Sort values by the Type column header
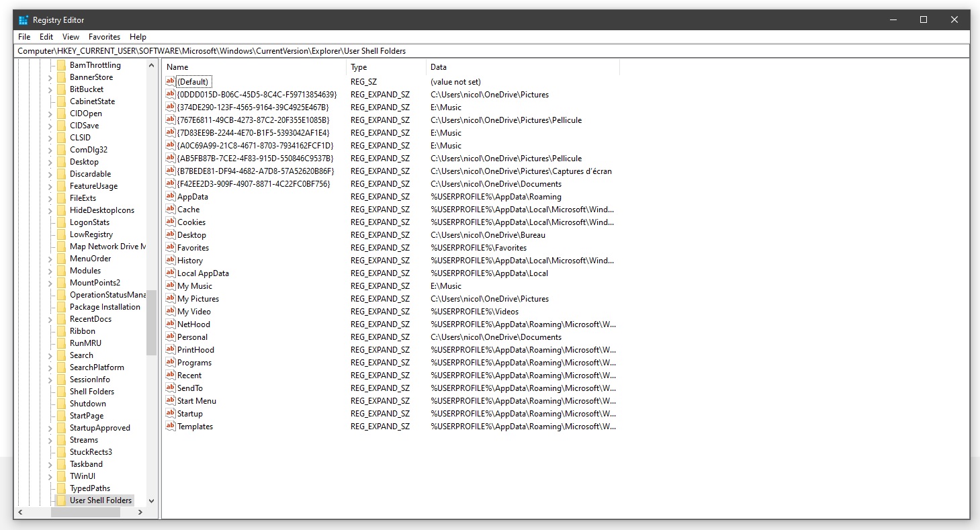Image resolution: width=980 pixels, height=530 pixels. [386, 67]
